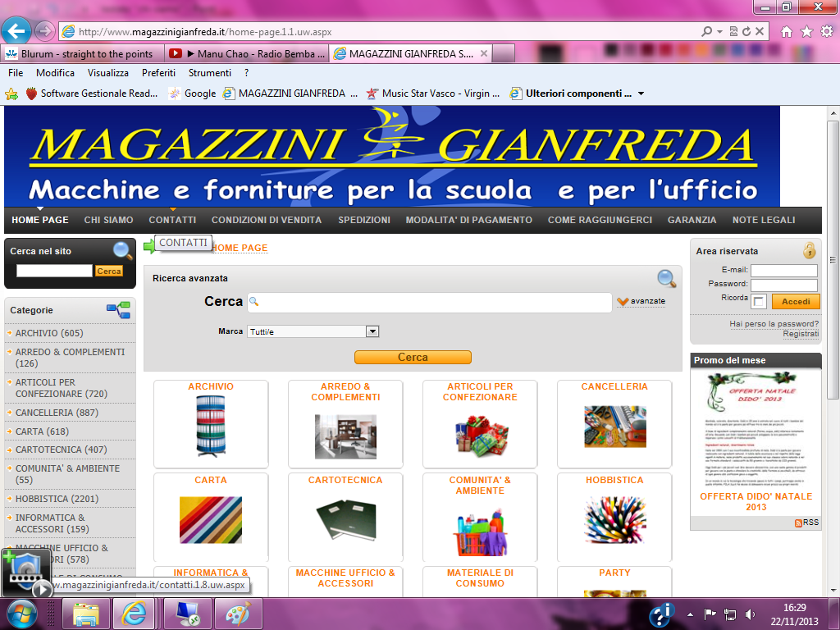
Task: Select CANCELLERIA (887) in category list
Action: 57,413
